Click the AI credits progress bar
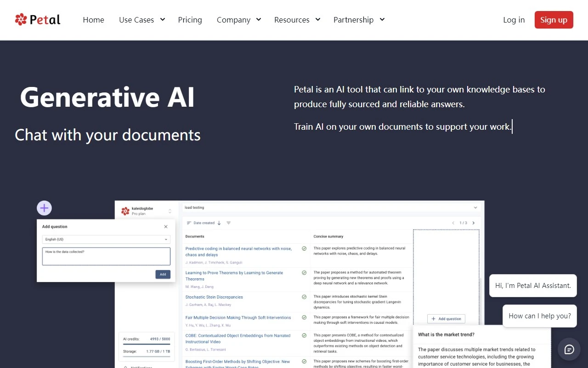This screenshot has width=588, height=368. tap(147, 344)
